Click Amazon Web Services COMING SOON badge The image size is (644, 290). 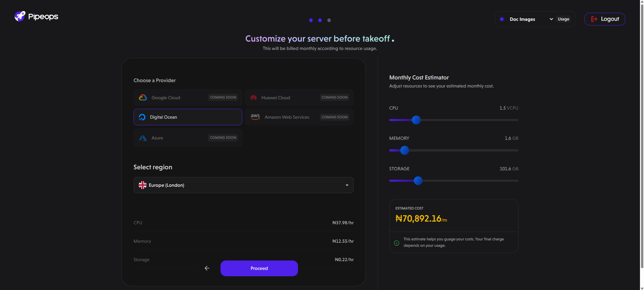coord(335,117)
